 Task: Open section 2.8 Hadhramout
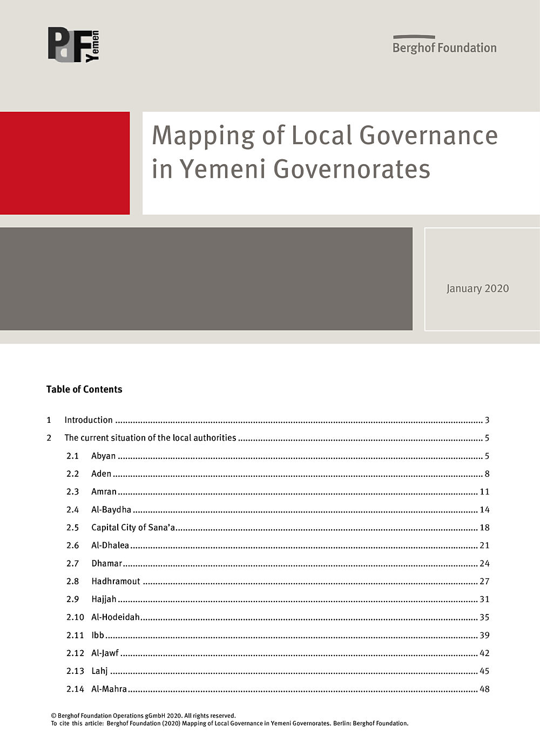278,581
